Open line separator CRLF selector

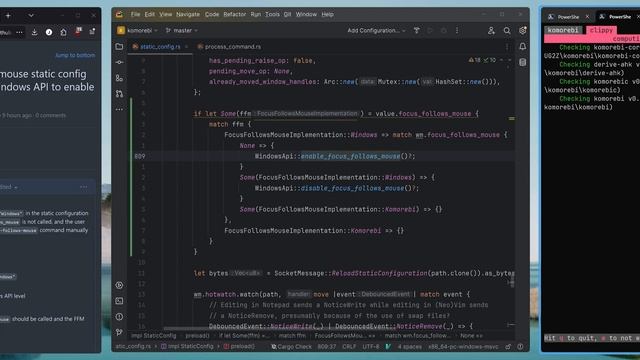pos(349,347)
